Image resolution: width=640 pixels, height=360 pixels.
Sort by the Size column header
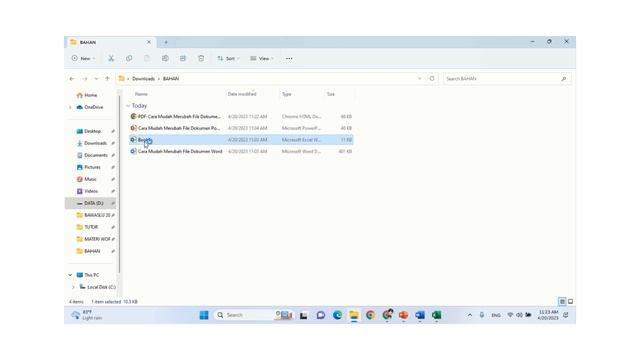pyautogui.click(x=331, y=94)
